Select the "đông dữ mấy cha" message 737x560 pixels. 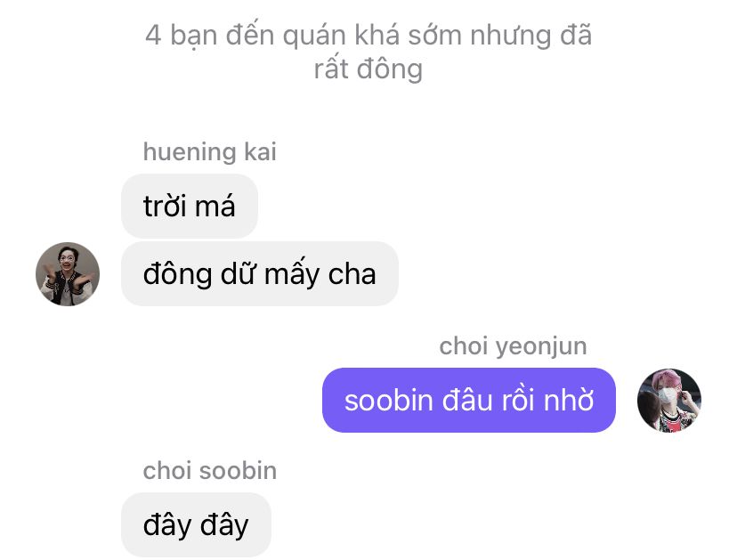(x=260, y=273)
